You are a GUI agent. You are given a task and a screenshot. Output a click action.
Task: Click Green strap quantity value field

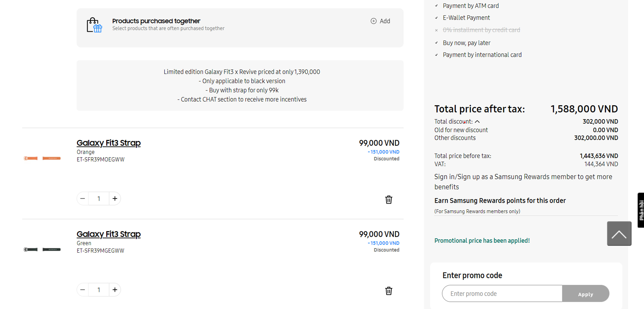[99, 290]
